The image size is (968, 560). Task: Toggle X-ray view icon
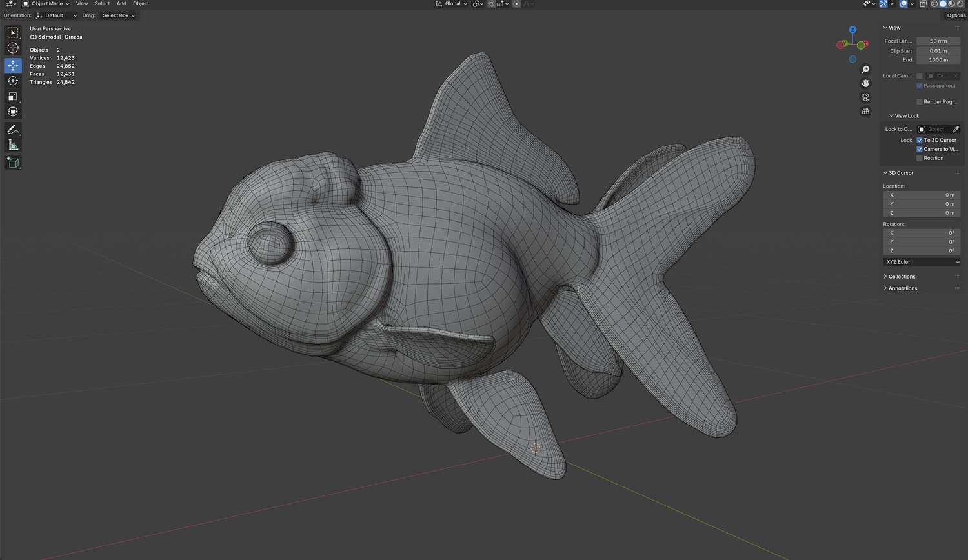[923, 4]
